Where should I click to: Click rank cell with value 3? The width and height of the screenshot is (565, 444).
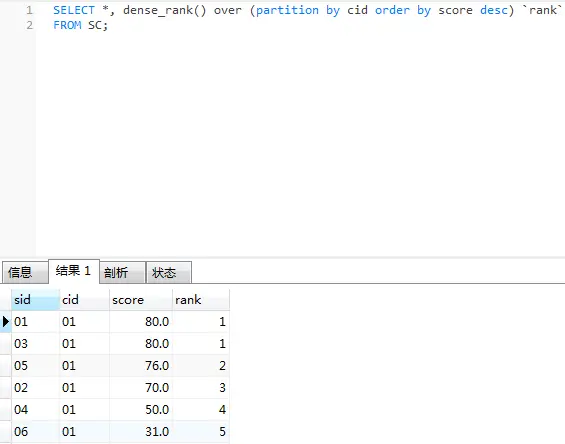click(x=201, y=387)
